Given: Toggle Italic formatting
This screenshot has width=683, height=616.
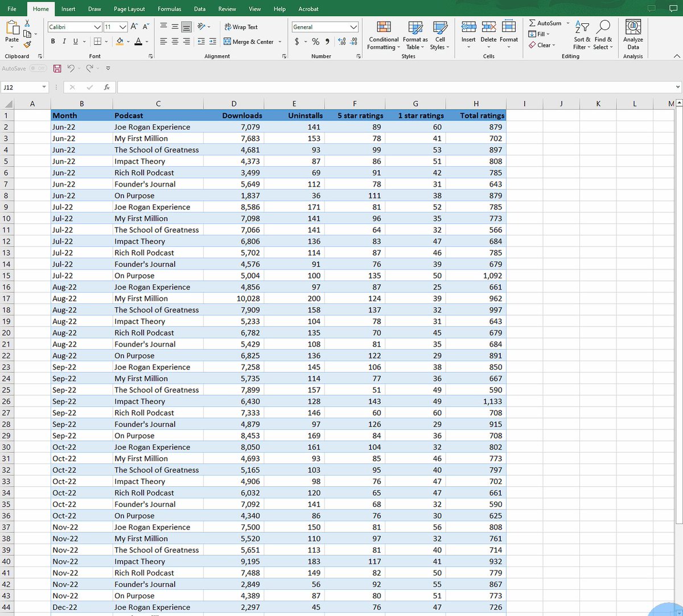Looking at the screenshot, I should pos(64,42).
